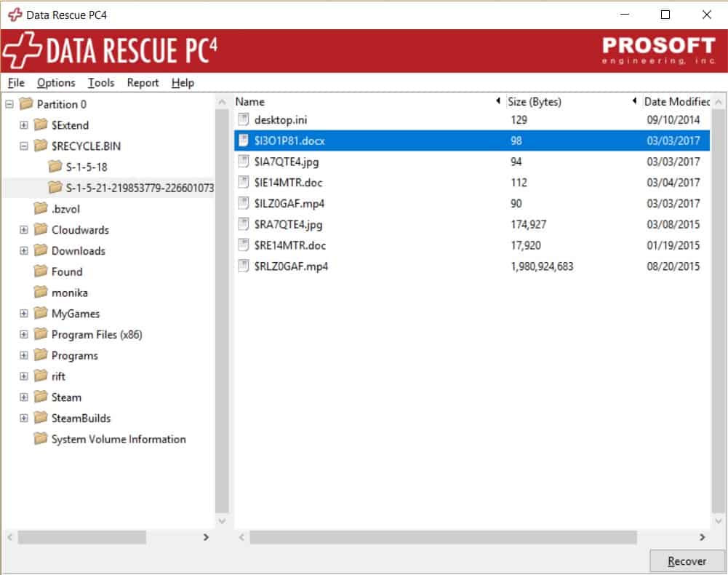Viewport: 728px width, 575px height.
Task: Click the $RE14MTR.doc file icon
Action: pyautogui.click(x=244, y=245)
